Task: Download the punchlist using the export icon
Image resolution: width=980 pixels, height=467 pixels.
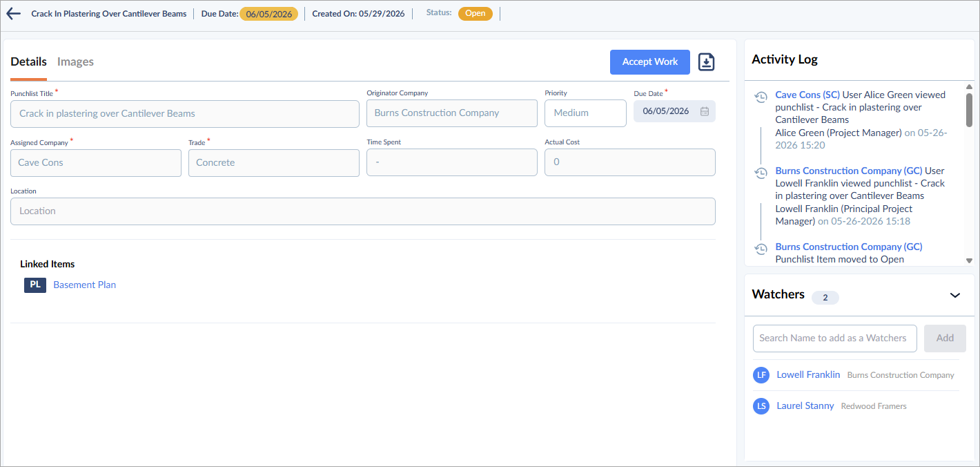Action: (x=707, y=62)
